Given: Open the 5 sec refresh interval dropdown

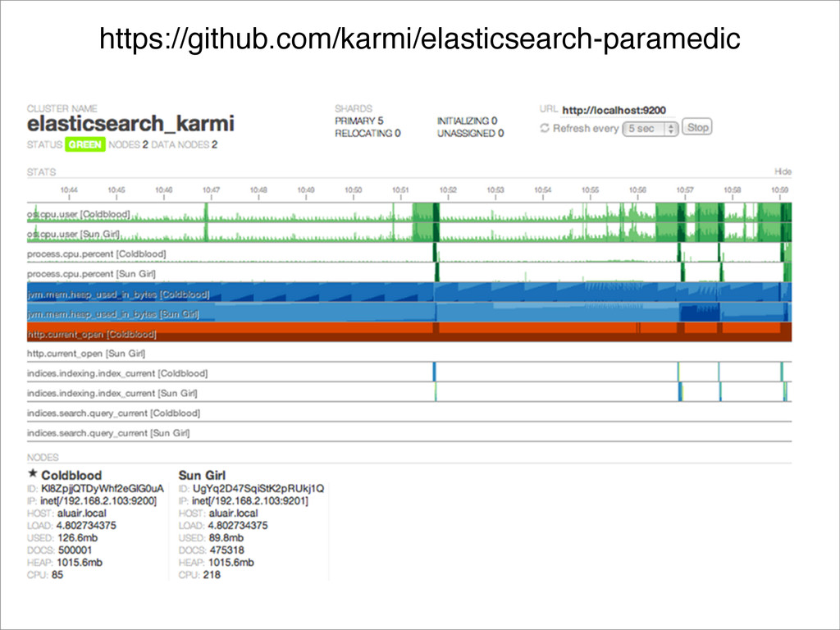Looking at the screenshot, I should click(x=651, y=129).
